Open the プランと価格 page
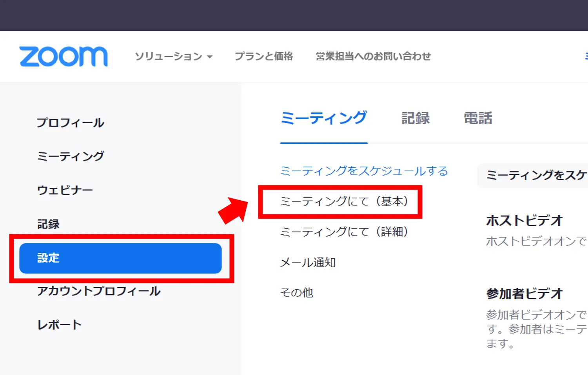The width and height of the screenshot is (588, 375). 264,56
